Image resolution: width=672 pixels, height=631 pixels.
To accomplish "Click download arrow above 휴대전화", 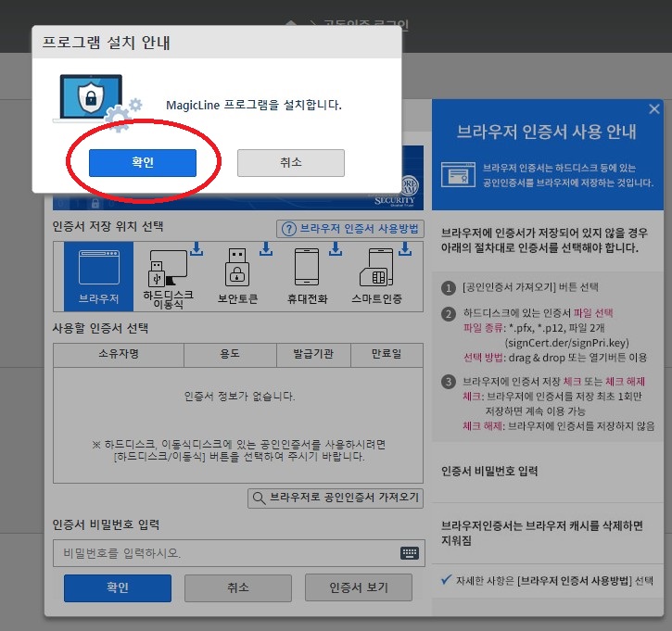I will pos(336,249).
